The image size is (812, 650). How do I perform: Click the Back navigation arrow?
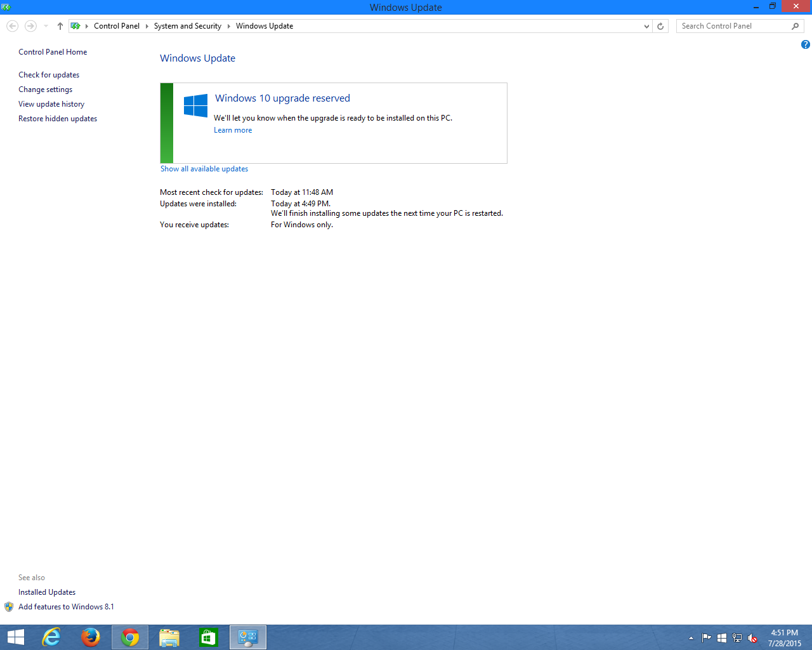coord(12,26)
